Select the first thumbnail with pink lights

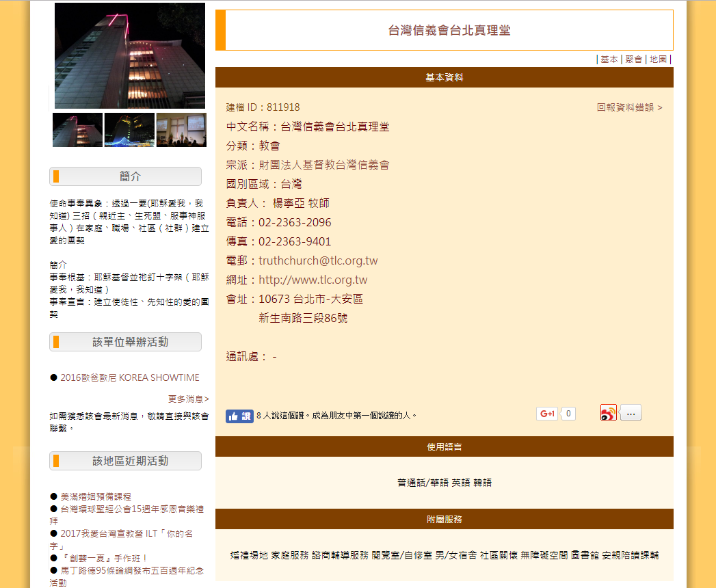point(77,130)
